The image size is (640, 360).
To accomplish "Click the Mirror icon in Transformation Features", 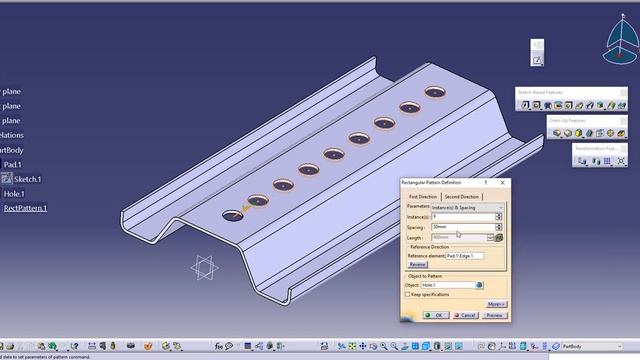I will pyautogui.click(x=596, y=161).
